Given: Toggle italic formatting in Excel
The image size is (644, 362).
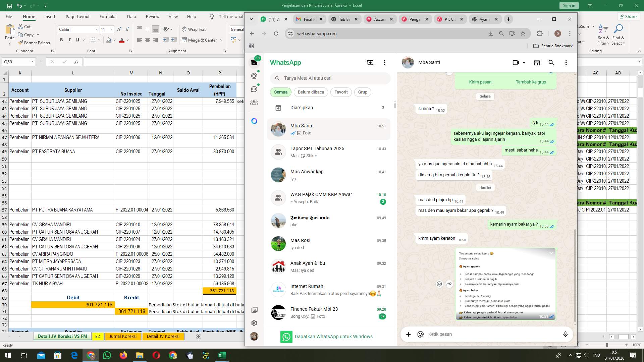Looking at the screenshot, I should [x=69, y=40].
